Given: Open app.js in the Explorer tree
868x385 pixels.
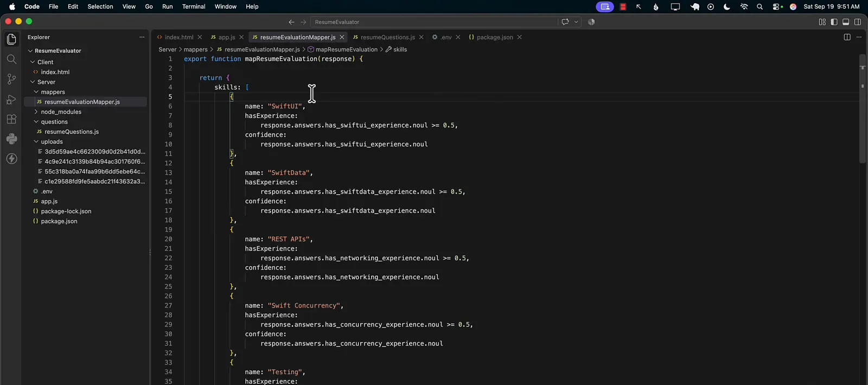Looking at the screenshot, I should coord(49,201).
